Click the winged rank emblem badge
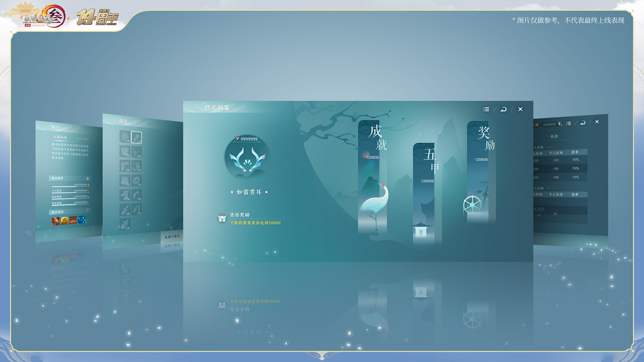 (247, 159)
